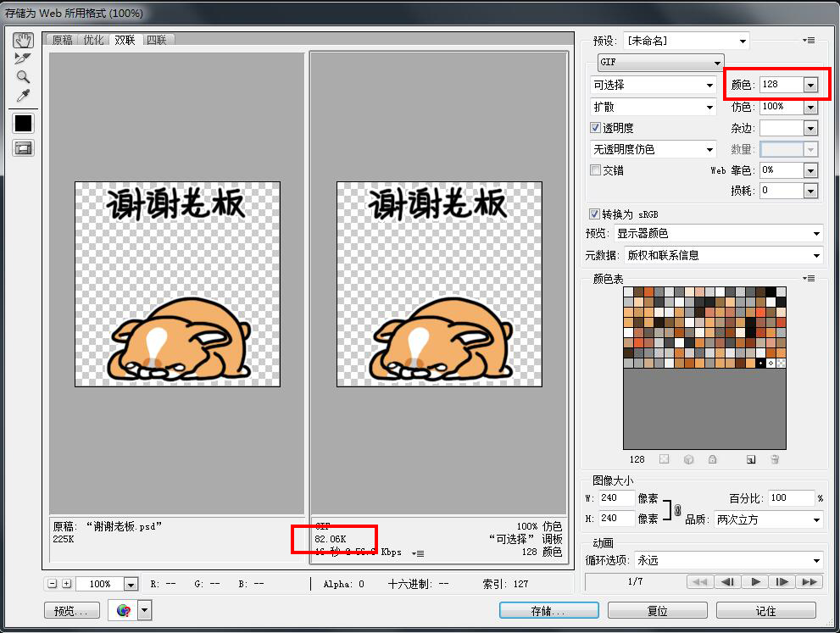Viewport: 840px width, 633px height.
Task: Open the 无透明度仿色 dropdown
Action: (x=653, y=149)
